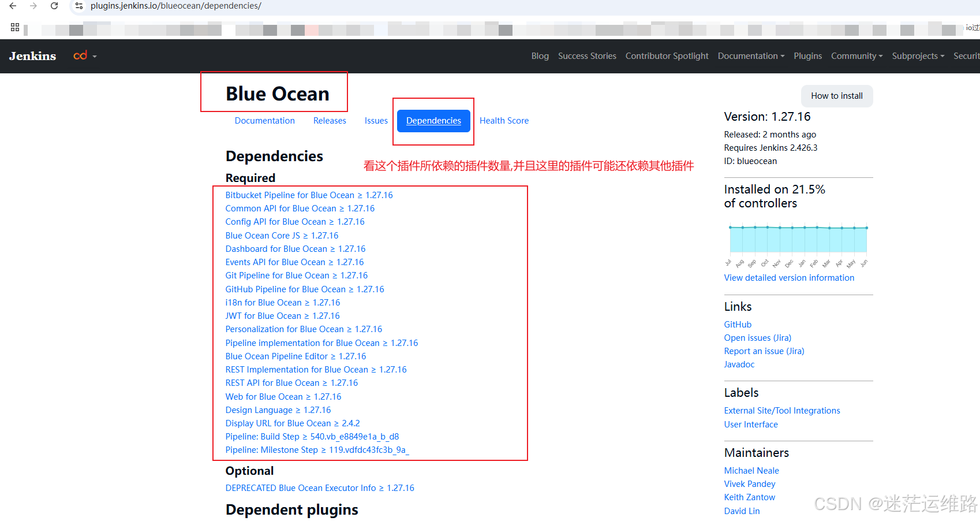Open Git Pipeline for Blue Ocean
The width and height of the screenshot is (980, 521).
point(297,276)
